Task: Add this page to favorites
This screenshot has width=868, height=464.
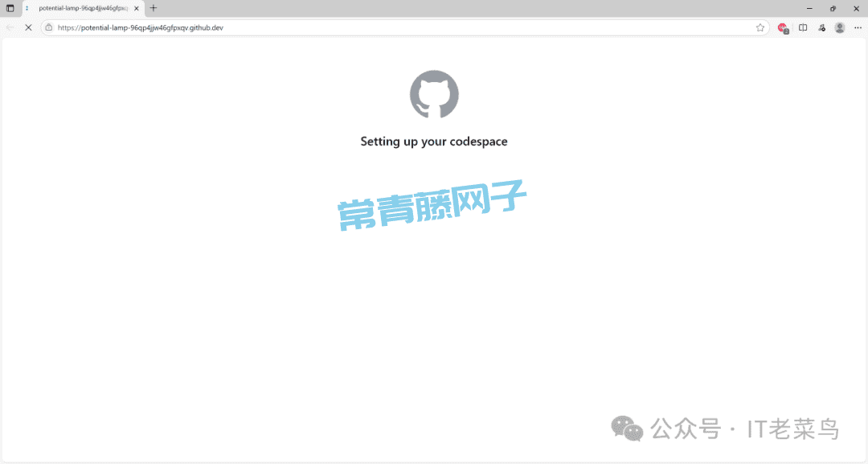Action: click(x=760, y=27)
